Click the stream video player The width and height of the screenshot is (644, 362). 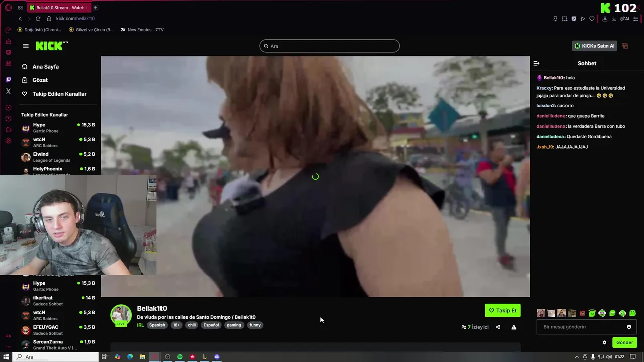click(315, 176)
